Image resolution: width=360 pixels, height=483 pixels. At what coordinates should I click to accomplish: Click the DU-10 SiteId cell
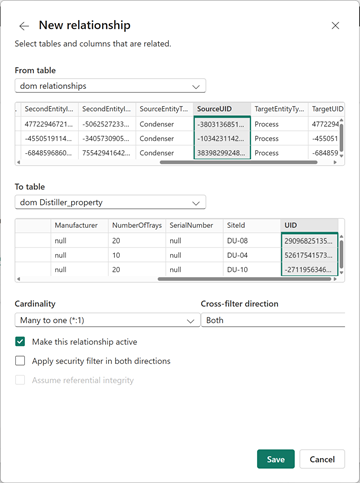point(252,270)
